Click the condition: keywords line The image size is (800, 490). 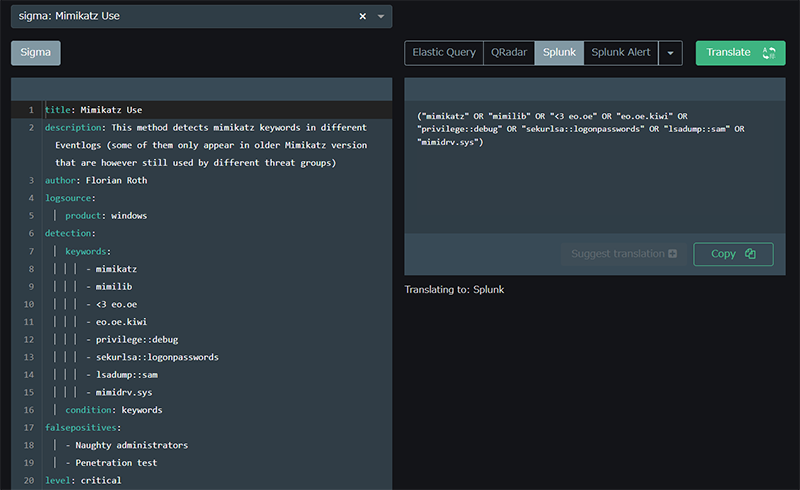[113, 410]
